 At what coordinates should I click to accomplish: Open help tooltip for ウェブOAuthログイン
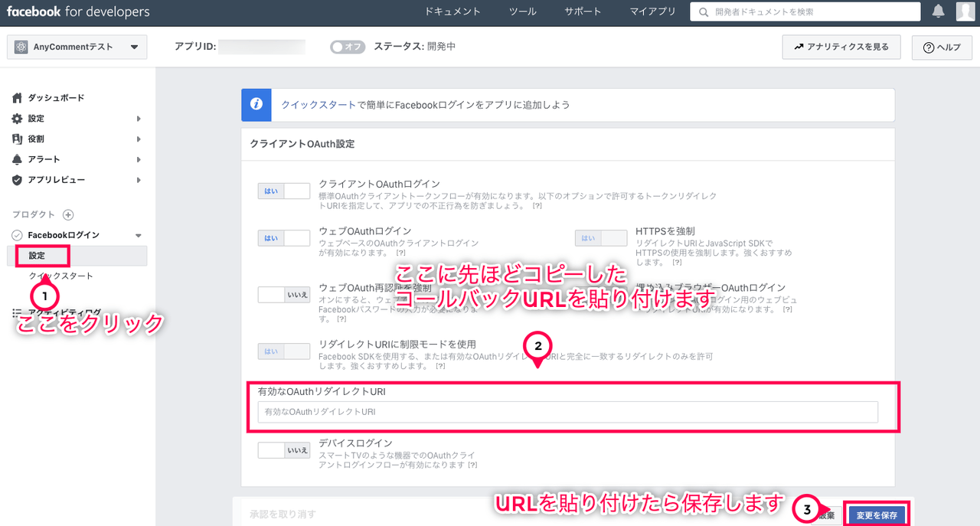click(x=400, y=253)
